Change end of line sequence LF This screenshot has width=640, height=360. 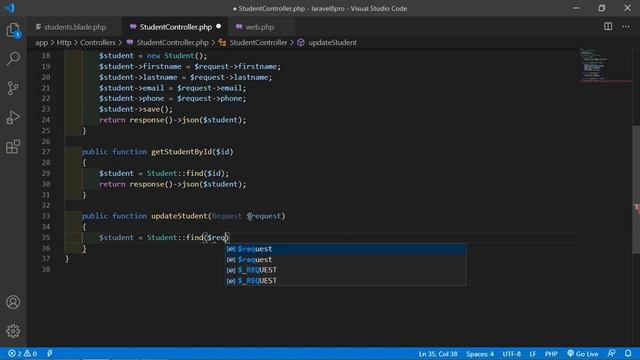pos(533,353)
